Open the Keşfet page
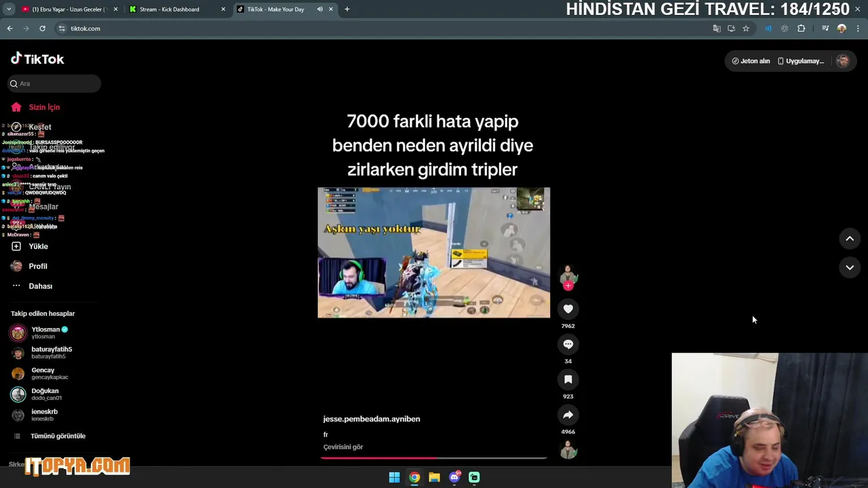This screenshot has height=488, width=868. pyautogui.click(x=39, y=127)
